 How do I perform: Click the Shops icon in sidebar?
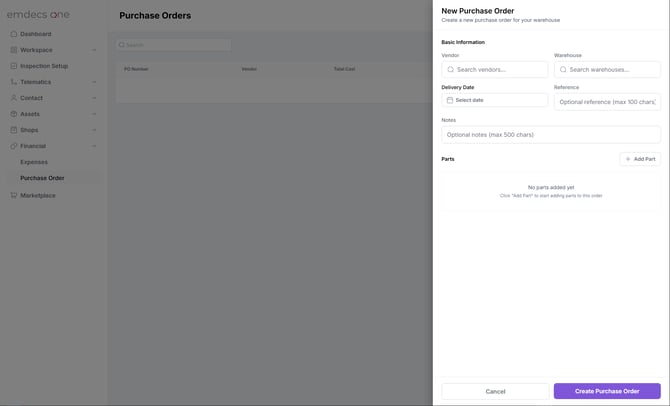coord(14,130)
